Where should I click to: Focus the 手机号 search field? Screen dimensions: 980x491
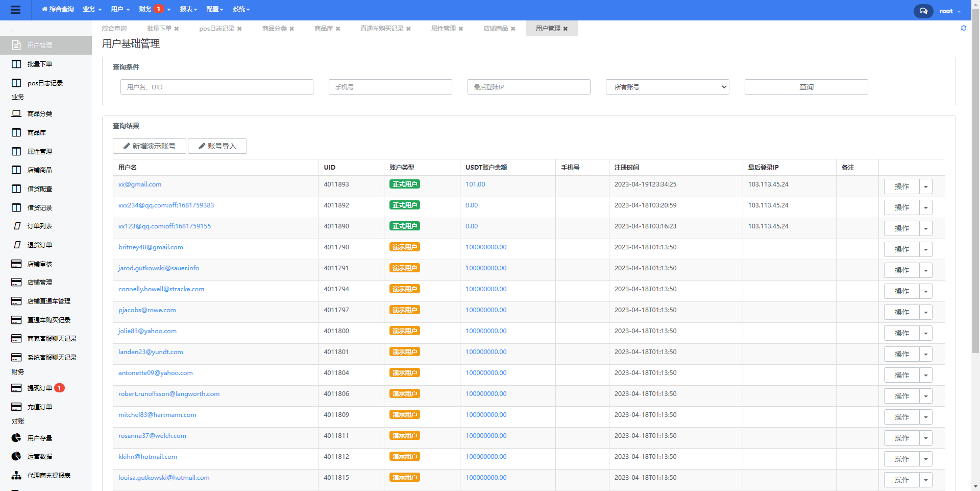tap(390, 87)
